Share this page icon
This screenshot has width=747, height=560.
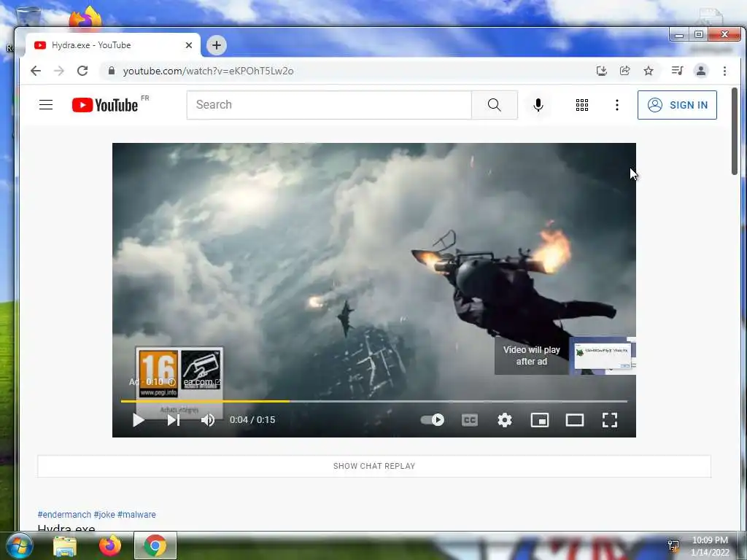pyautogui.click(x=624, y=71)
